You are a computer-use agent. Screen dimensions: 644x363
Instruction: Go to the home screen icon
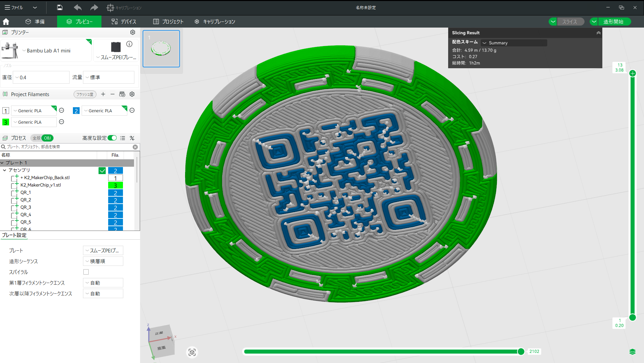[6, 22]
